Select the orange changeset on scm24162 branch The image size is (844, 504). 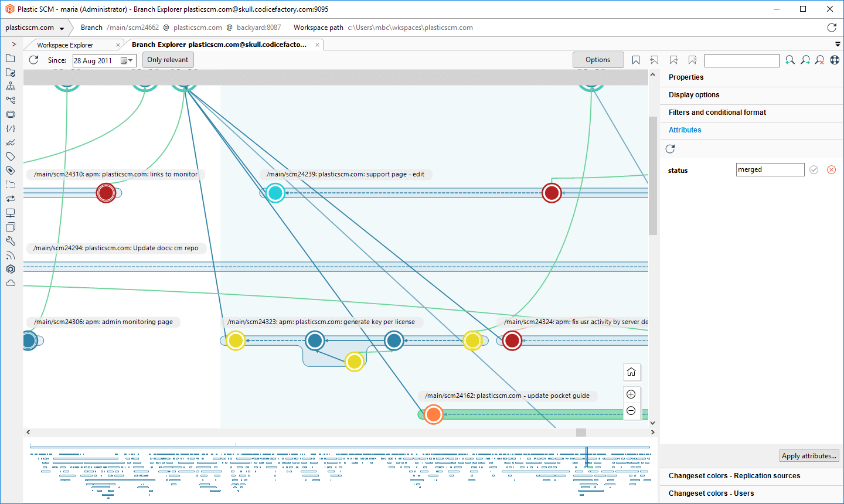coord(433,414)
